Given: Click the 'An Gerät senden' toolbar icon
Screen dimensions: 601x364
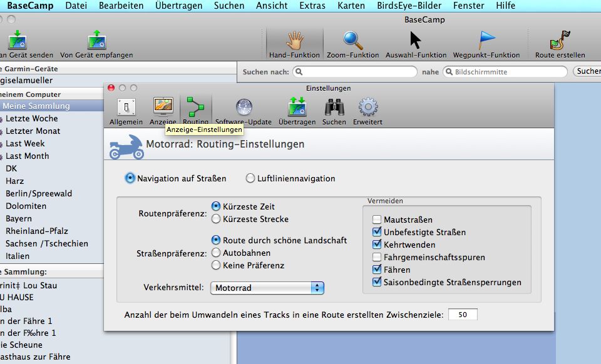Looking at the screenshot, I should click(x=18, y=40).
